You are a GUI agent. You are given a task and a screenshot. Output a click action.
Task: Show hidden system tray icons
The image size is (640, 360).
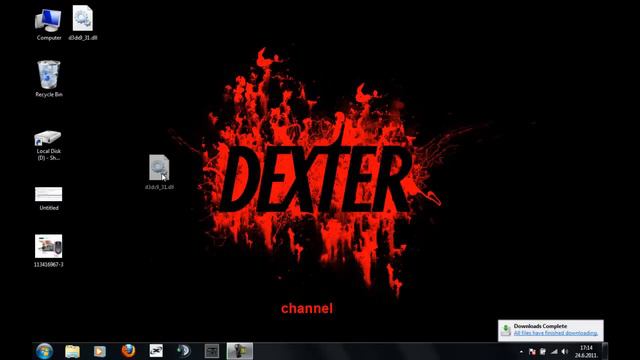tap(521, 351)
